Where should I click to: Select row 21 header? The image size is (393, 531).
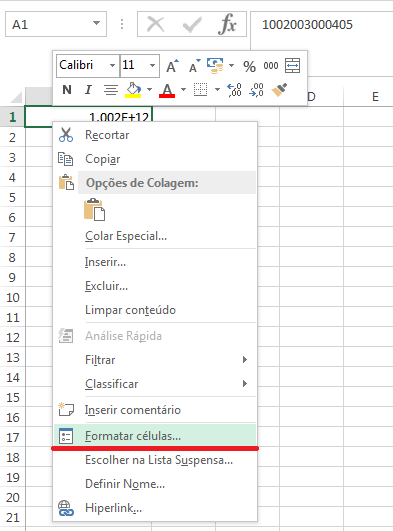(13, 517)
